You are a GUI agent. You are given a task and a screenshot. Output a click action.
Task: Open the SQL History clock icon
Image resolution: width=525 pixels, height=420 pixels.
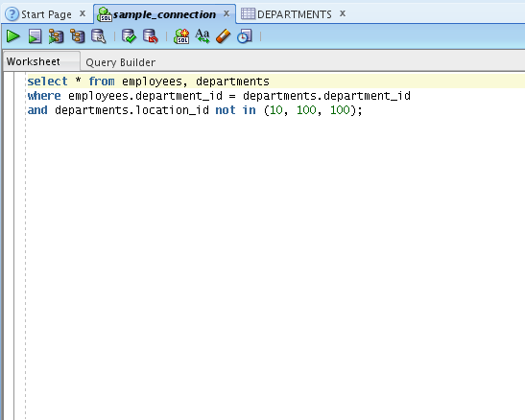[x=245, y=36]
